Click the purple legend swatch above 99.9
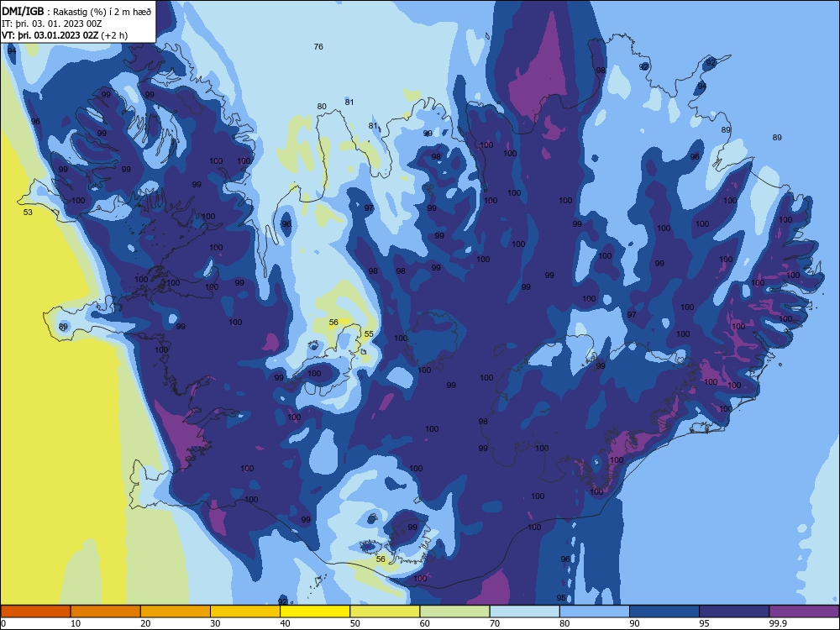This screenshot has height=630, width=840. point(804,612)
